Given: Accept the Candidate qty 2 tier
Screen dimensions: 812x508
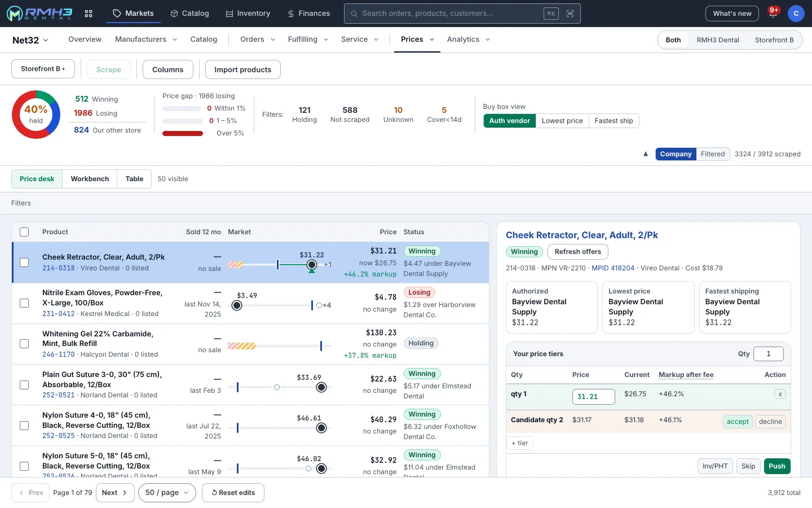Looking at the screenshot, I should coord(738,422).
